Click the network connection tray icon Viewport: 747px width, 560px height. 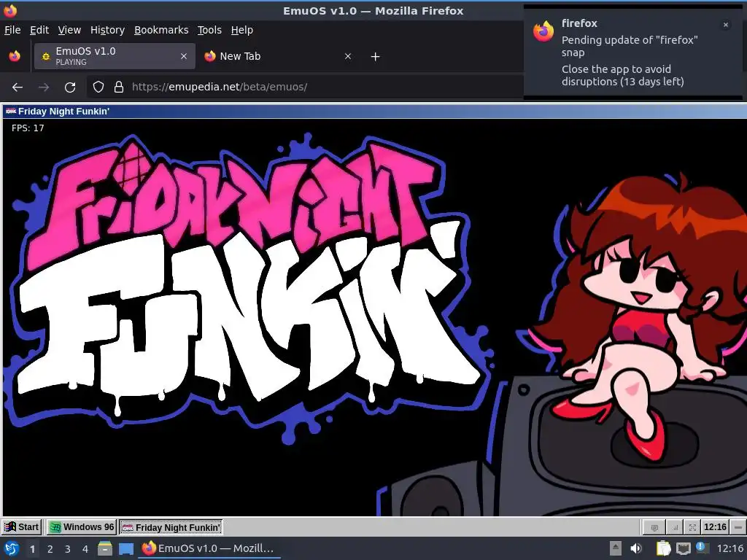pyautogui.click(x=683, y=549)
